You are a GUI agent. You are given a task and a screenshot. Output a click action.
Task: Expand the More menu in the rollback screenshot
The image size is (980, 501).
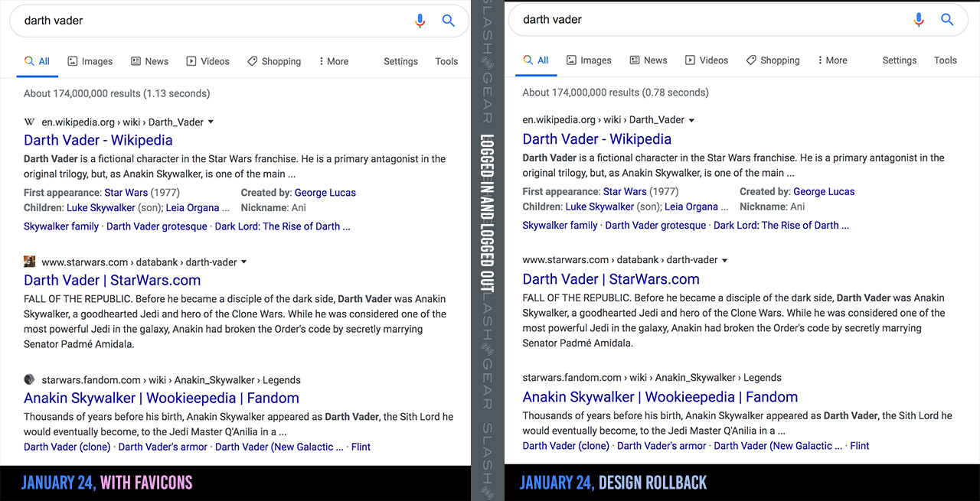pos(832,60)
